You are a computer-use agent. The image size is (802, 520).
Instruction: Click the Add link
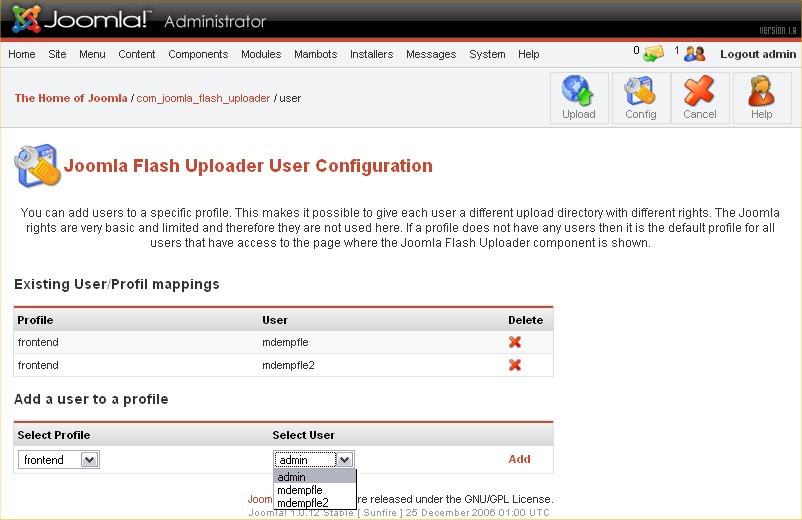519,459
